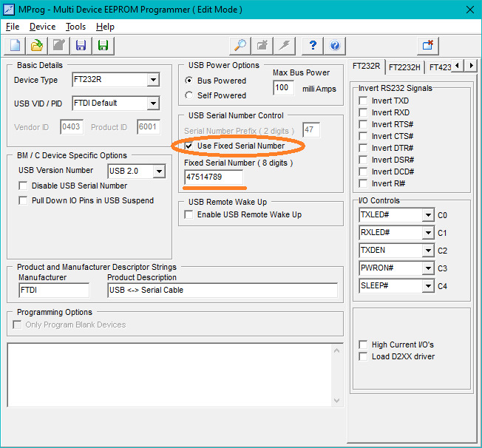Click the round About help icon
Image resolution: width=482 pixels, height=448 pixels.
(335, 46)
